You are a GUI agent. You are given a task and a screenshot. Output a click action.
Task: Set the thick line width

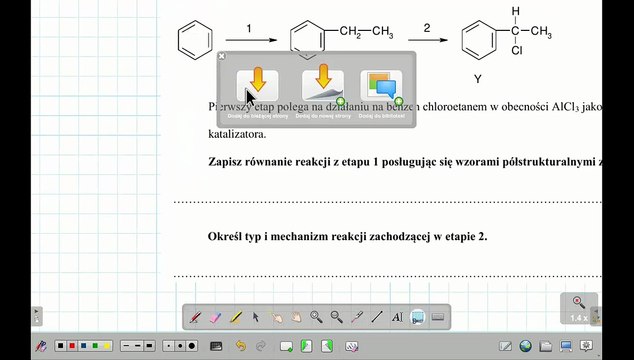tap(149, 346)
